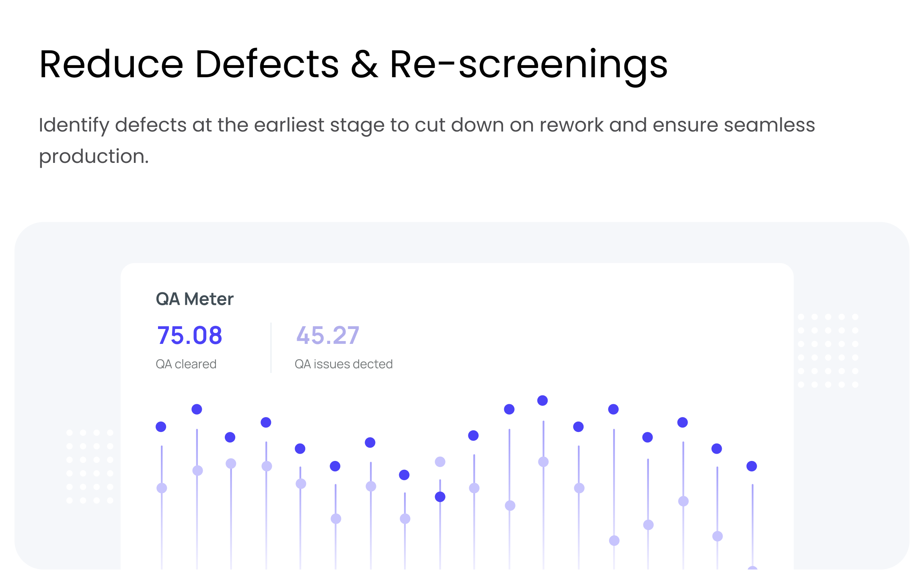Screen dimensions: 924x584
Task: Click the light dot beneath the highest dark dot
Action: tap(543, 462)
